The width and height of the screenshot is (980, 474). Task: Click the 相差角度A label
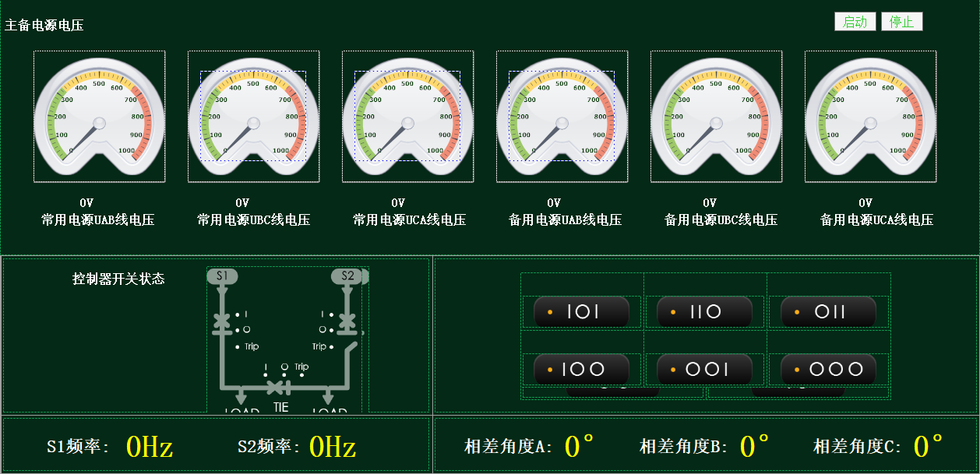click(509, 447)
